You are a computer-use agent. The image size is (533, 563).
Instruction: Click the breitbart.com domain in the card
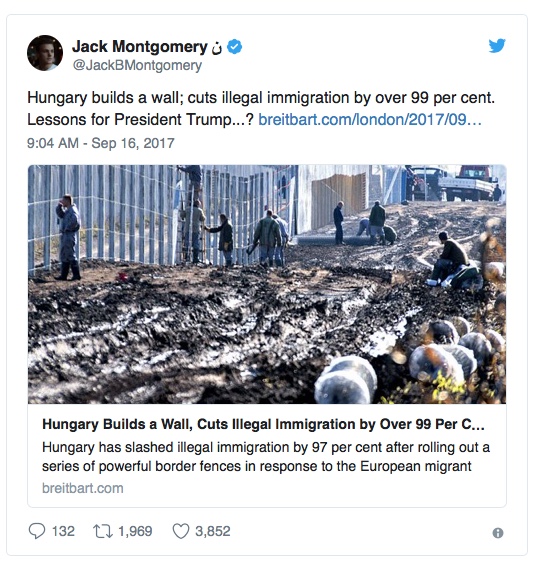(83, 488)
